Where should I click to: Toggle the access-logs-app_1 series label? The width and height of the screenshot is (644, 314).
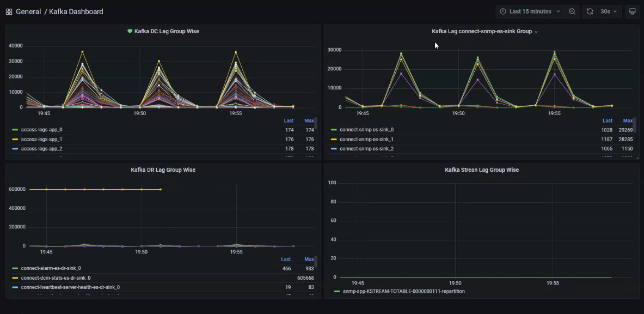[41, 139]
